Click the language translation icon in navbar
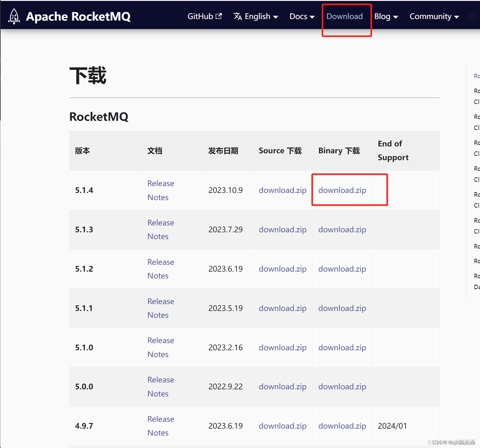Image resolution: width=480 pixels, height=448 pixels. tap(237, 17)
